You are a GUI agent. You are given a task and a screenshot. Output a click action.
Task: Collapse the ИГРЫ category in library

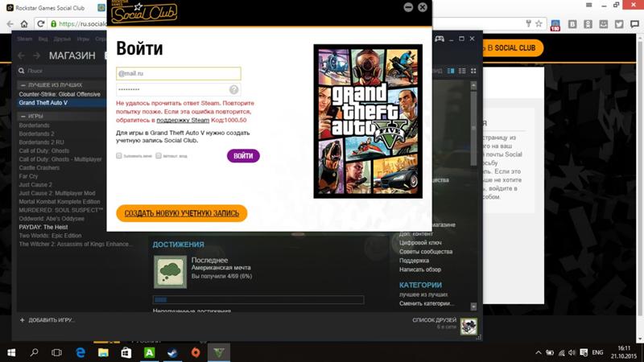point(23,116)
